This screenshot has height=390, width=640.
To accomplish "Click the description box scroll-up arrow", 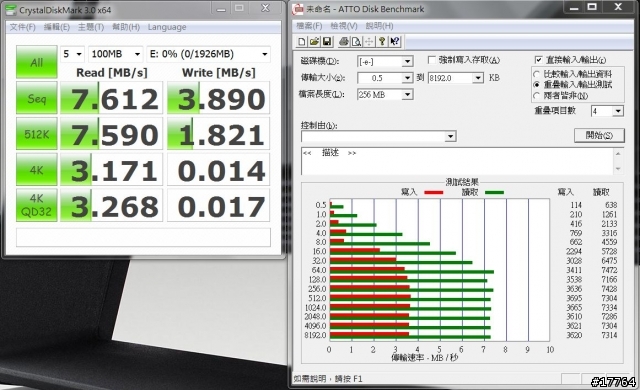I will click(x=618, y=154).
